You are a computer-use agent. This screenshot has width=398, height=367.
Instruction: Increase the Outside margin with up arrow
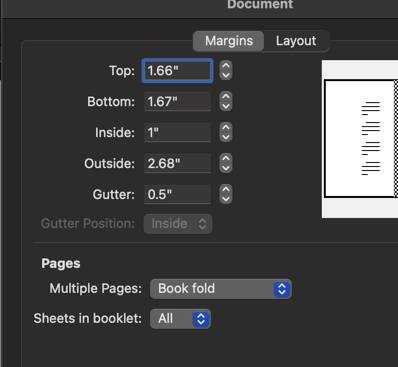(226, 159)
